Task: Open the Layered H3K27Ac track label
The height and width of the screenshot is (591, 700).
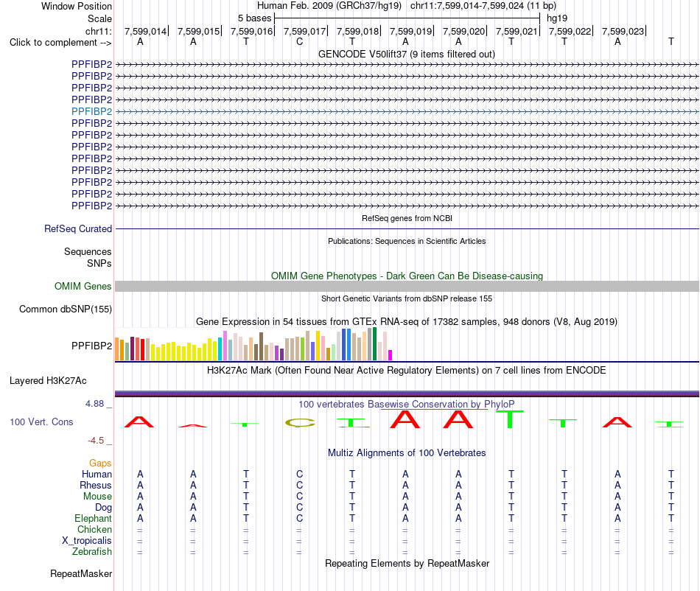Action: point(48,381)
